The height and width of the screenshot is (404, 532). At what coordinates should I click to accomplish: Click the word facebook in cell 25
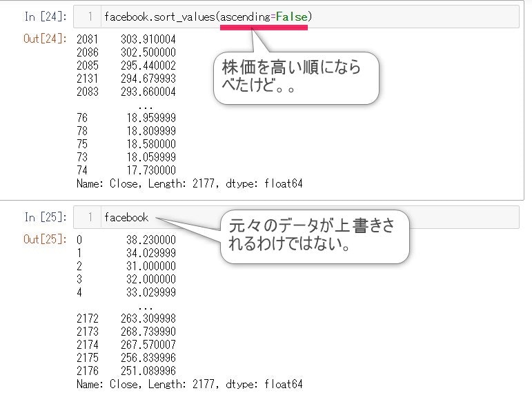tap(126, 217)
